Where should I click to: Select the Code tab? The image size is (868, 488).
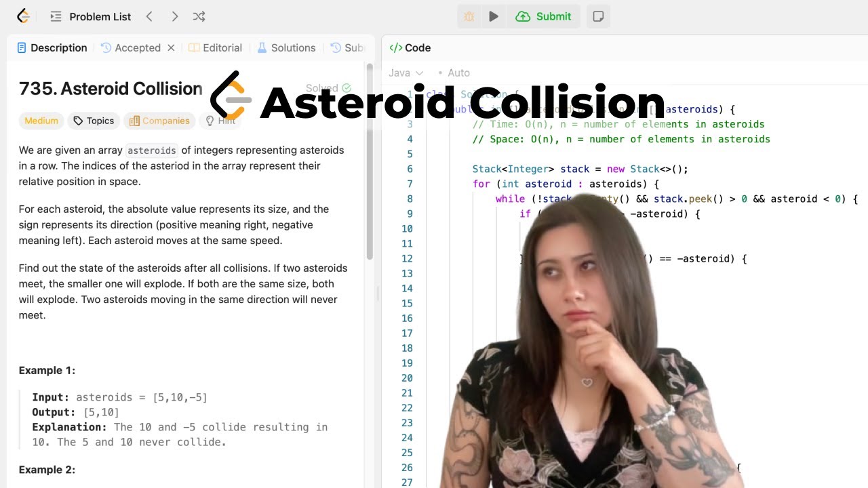coord(410,47)
